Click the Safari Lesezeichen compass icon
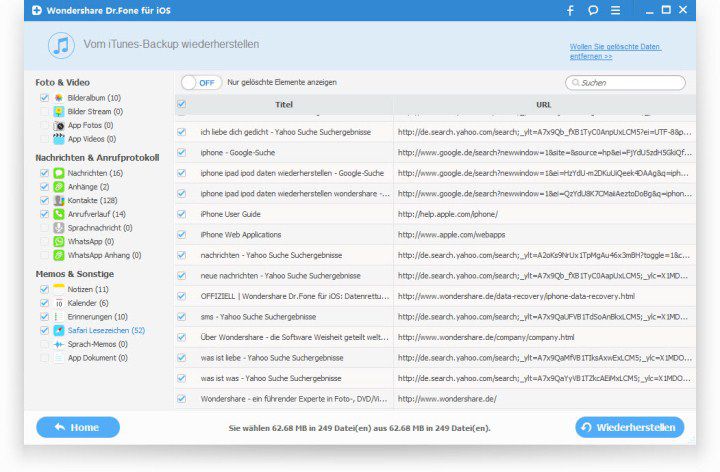 [59, 330]
